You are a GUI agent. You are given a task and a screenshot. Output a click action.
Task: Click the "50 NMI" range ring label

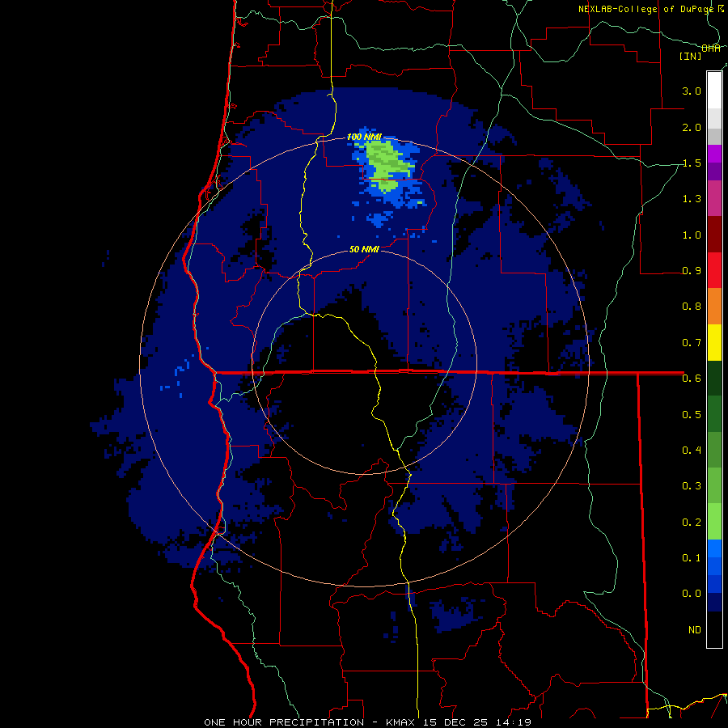[x=364, y=250]
